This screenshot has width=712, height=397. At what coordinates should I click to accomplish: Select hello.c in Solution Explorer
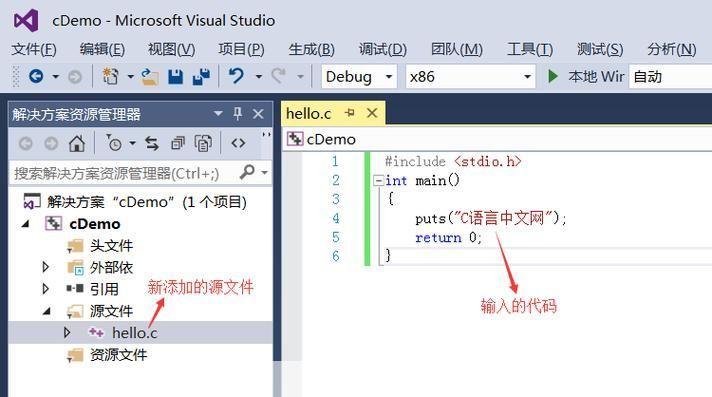[x=134, y=333]
